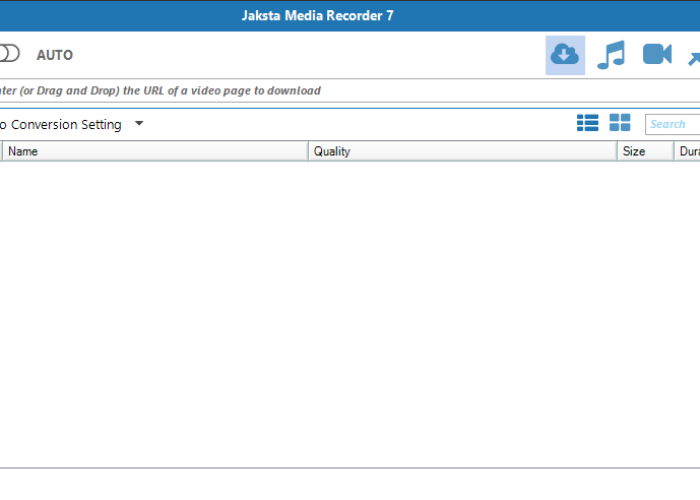
Task: Select the video camera recording mode
Action: coord(657,54)
